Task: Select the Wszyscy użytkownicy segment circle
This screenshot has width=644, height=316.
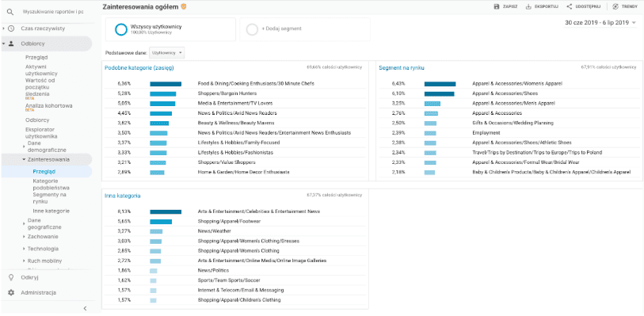Action: pos(121,29)
